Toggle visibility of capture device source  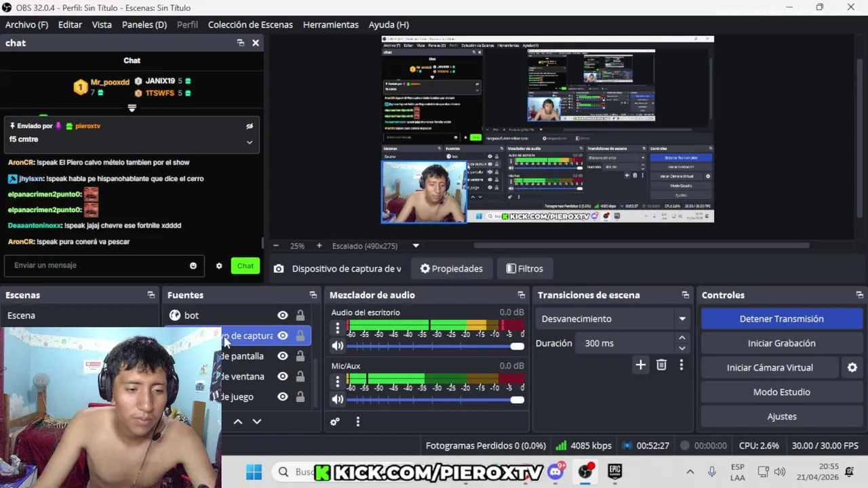point(283,335)
